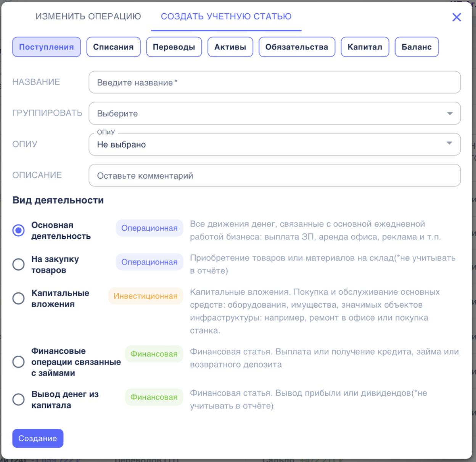Select the Капитал category
The width and height of the screenshot is (476, 462).
(365, 47)
